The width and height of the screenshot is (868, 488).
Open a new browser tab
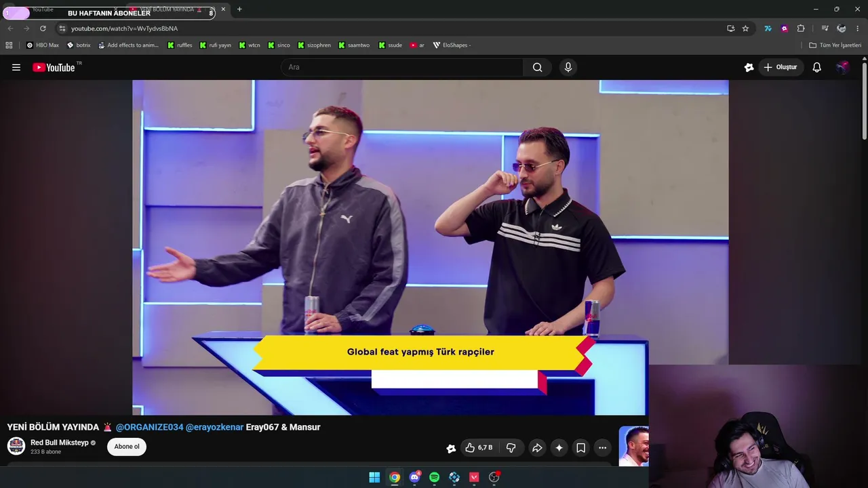239,9
